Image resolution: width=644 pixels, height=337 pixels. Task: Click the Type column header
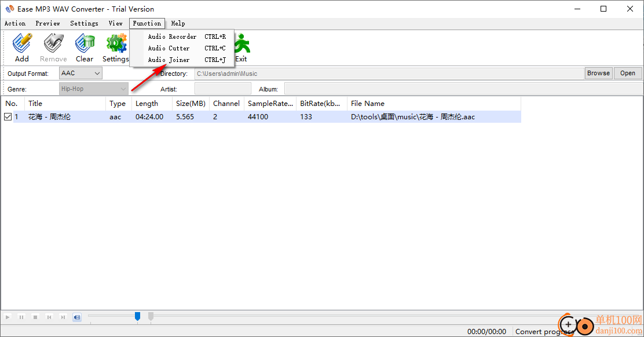[x=119, y=104]
